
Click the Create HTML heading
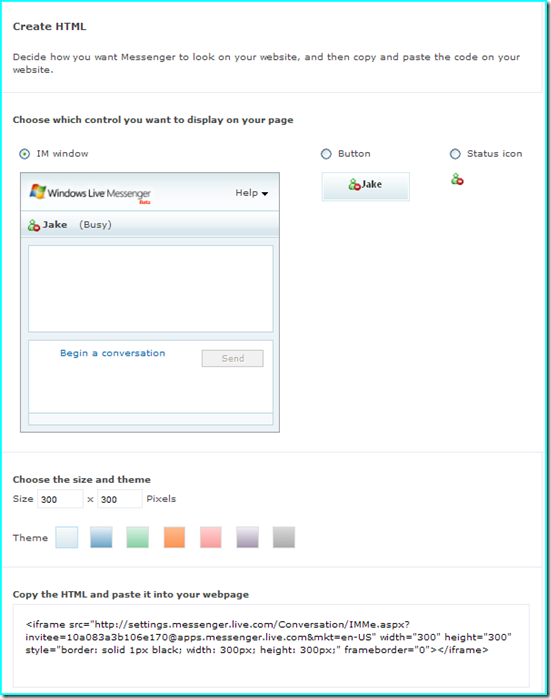pyautogui.click(x=49, y=27)
